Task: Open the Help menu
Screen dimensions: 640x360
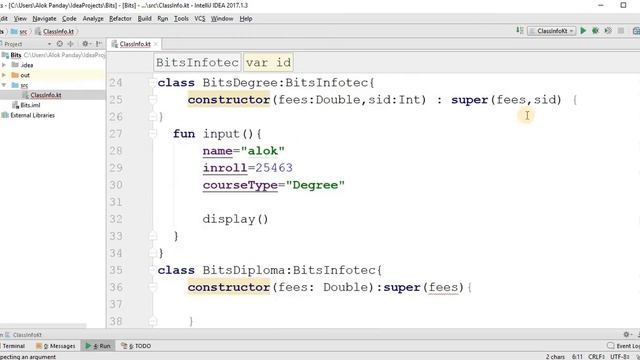Action: 246,19
